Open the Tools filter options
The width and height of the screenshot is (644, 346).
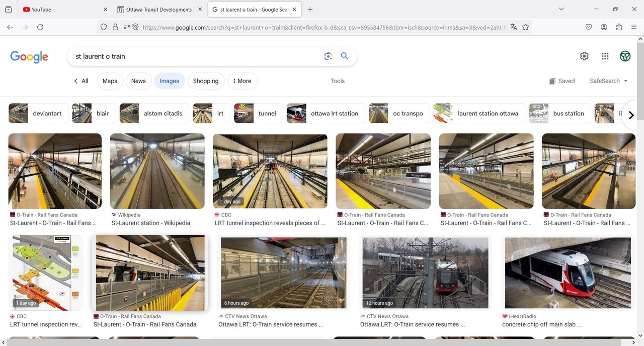[338, 81]
